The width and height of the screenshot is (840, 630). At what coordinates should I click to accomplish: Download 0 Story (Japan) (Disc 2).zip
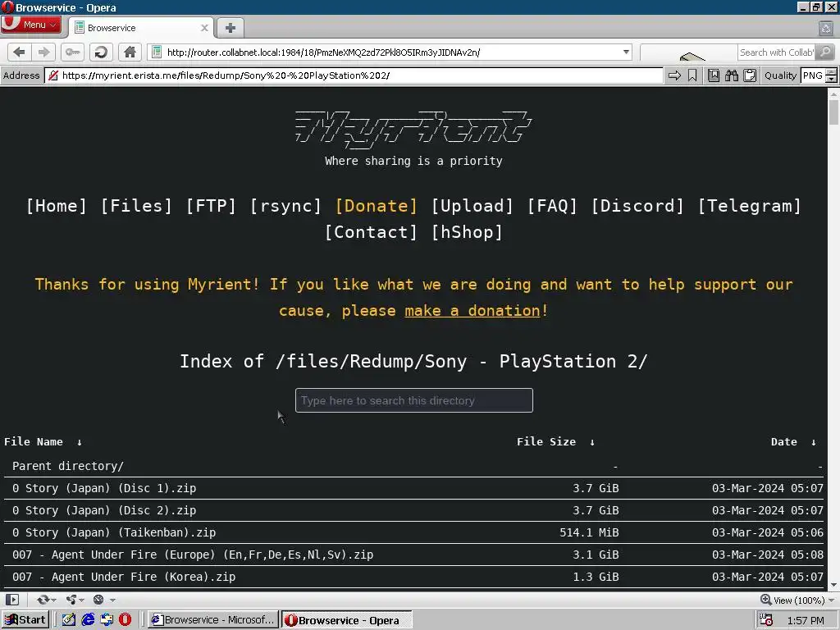104,510
